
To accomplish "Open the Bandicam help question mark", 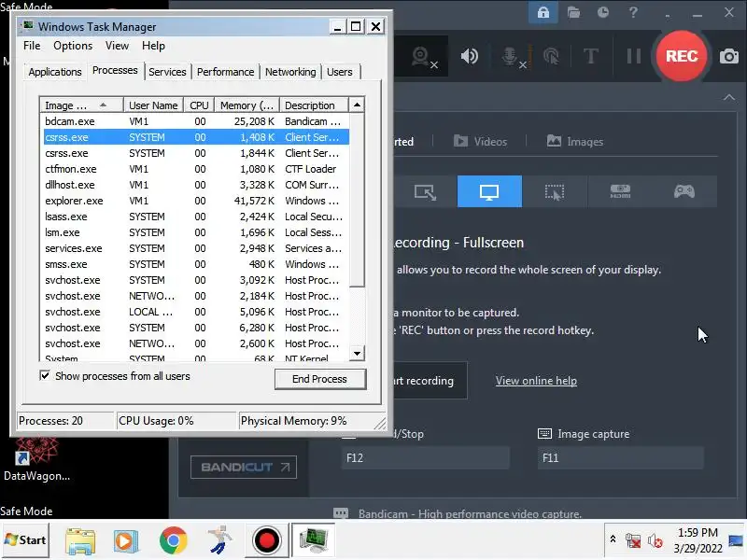I will [633, 12].
